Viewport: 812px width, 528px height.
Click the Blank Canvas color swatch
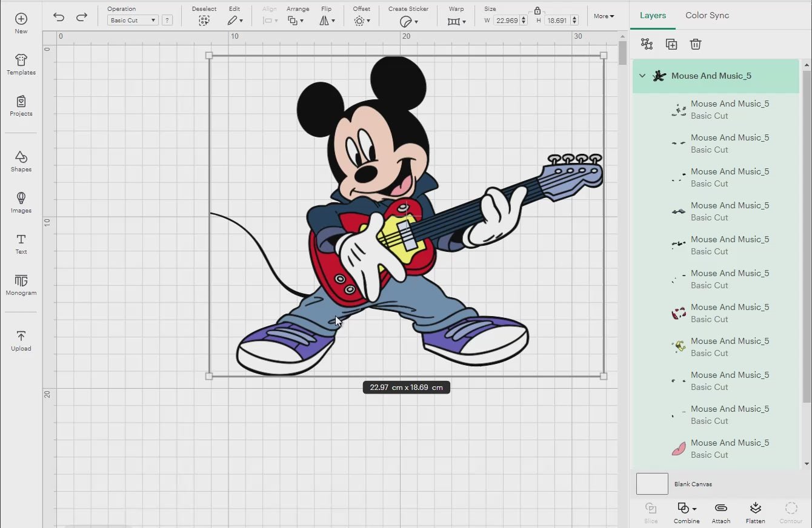click(x=652, y=484)
